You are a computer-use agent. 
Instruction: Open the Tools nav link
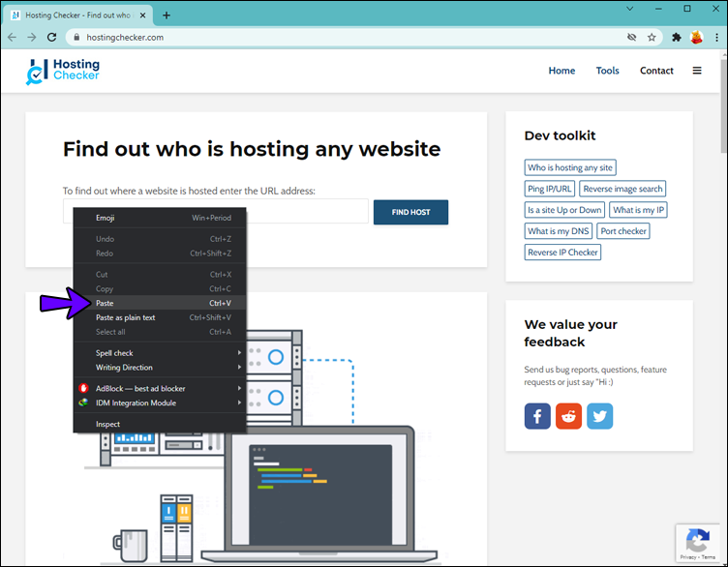(607, 71)
